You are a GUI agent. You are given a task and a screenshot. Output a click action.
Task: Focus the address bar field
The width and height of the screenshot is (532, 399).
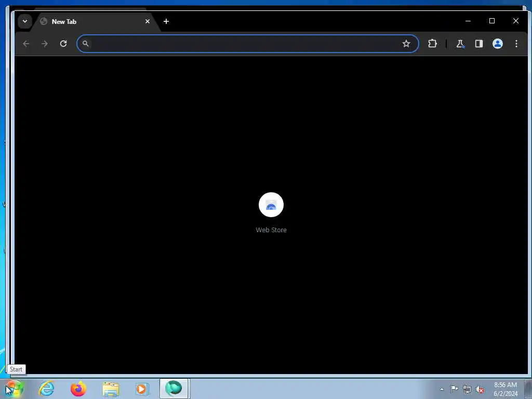(248, 44)
